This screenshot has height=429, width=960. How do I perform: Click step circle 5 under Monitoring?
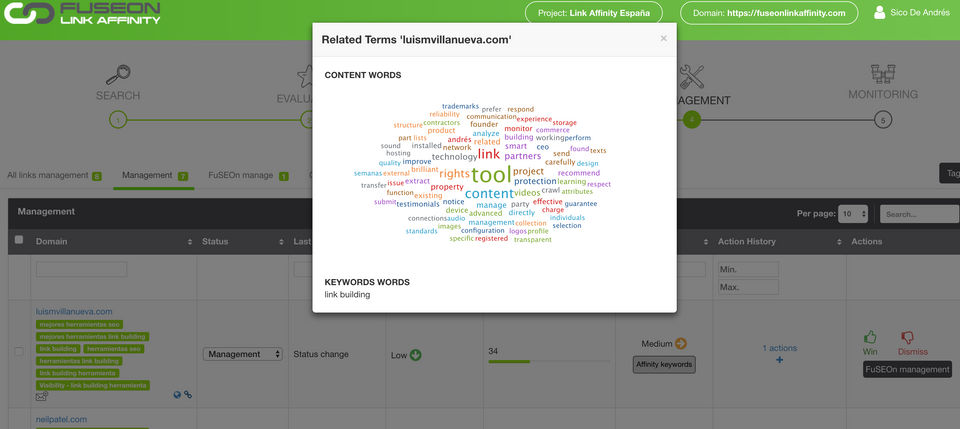pos(882,120)
